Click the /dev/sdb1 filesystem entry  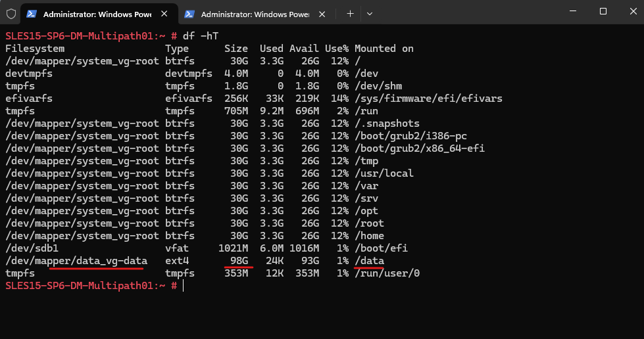[32, 248]
